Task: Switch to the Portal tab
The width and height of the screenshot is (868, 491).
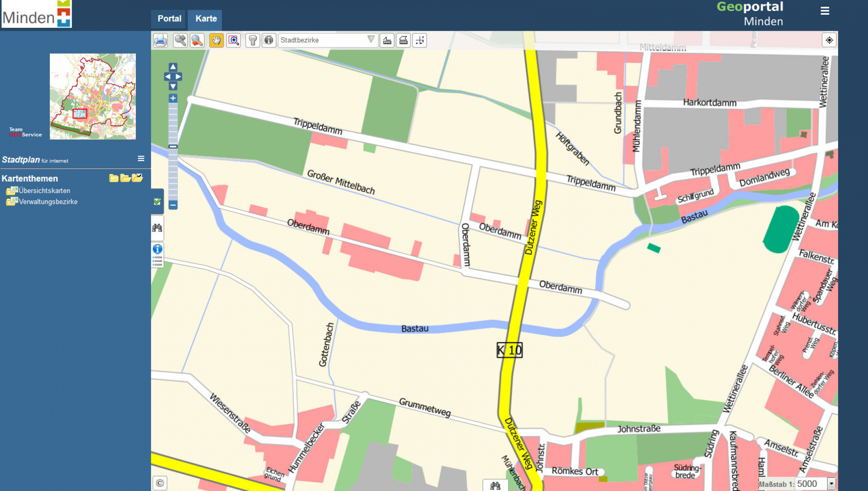Action: [x=169, y=19]
